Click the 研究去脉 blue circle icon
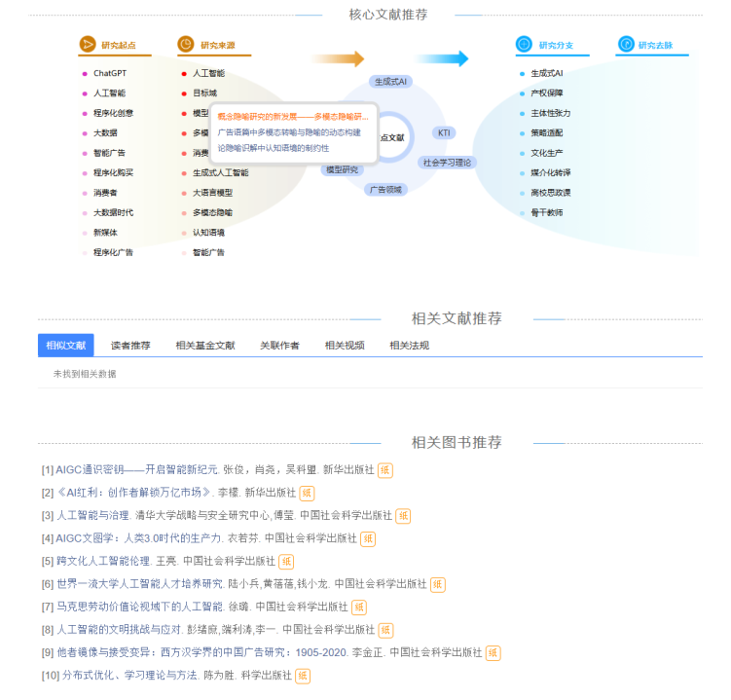The height and width of the screenshot is (700, 731). [x=626, y=45]
